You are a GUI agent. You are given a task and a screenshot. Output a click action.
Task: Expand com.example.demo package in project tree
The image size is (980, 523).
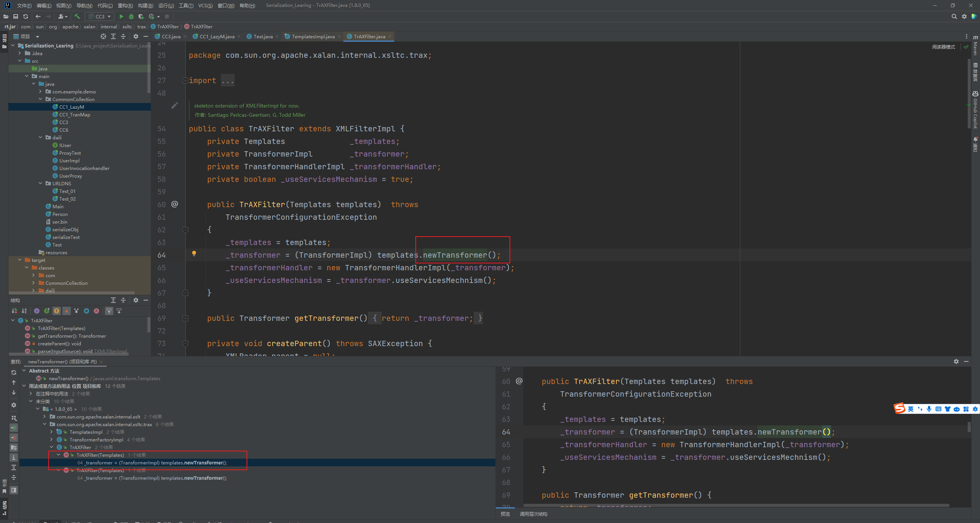[x=41, y=92]
